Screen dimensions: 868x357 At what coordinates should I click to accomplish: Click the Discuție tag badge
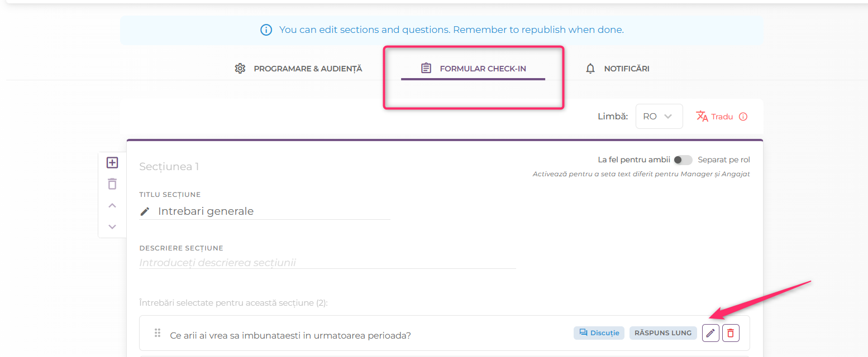click(x=599, y=333)
